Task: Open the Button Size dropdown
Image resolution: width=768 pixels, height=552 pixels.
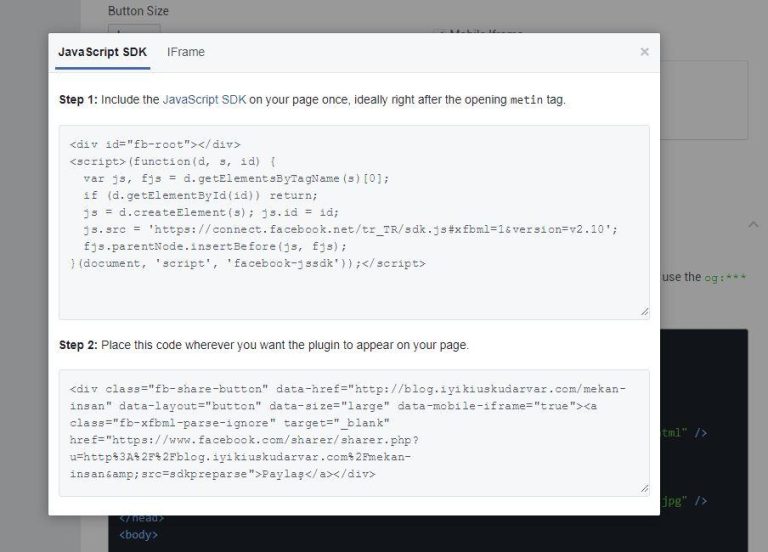Action: pos(133,32)
